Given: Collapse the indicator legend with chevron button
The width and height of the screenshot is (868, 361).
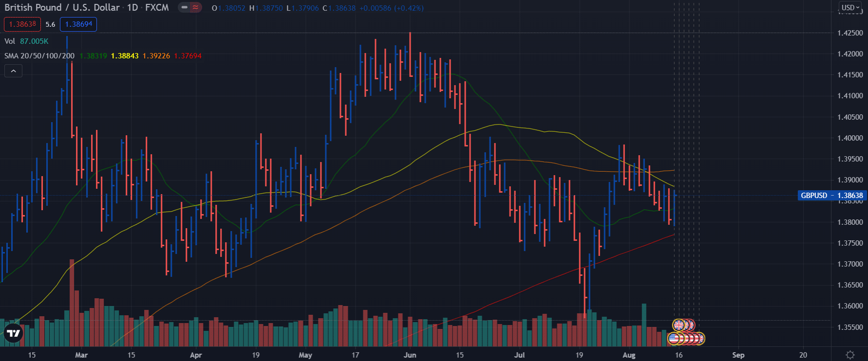Looking at the screenshot, I should point(14,71).
